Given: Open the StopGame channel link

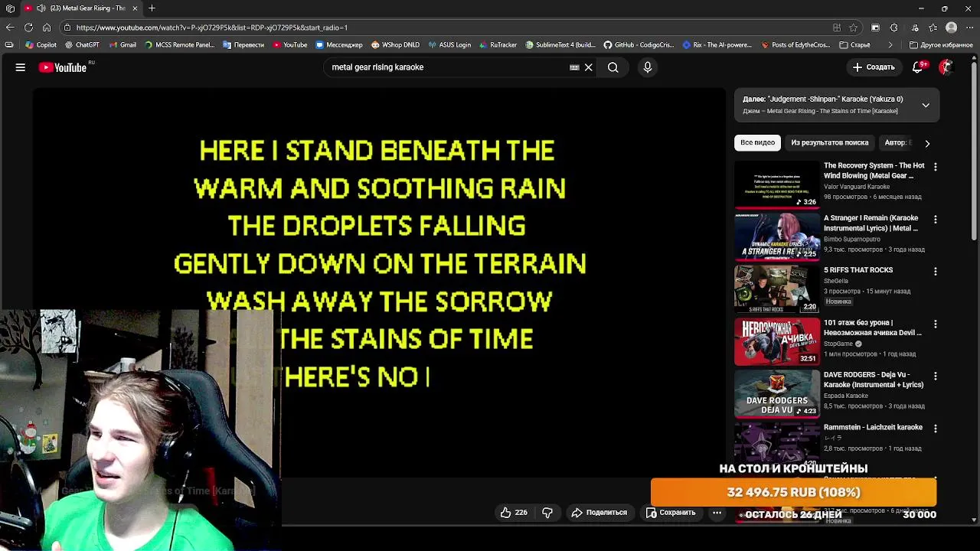Looking at the screenshot, I should coord(838,344).
